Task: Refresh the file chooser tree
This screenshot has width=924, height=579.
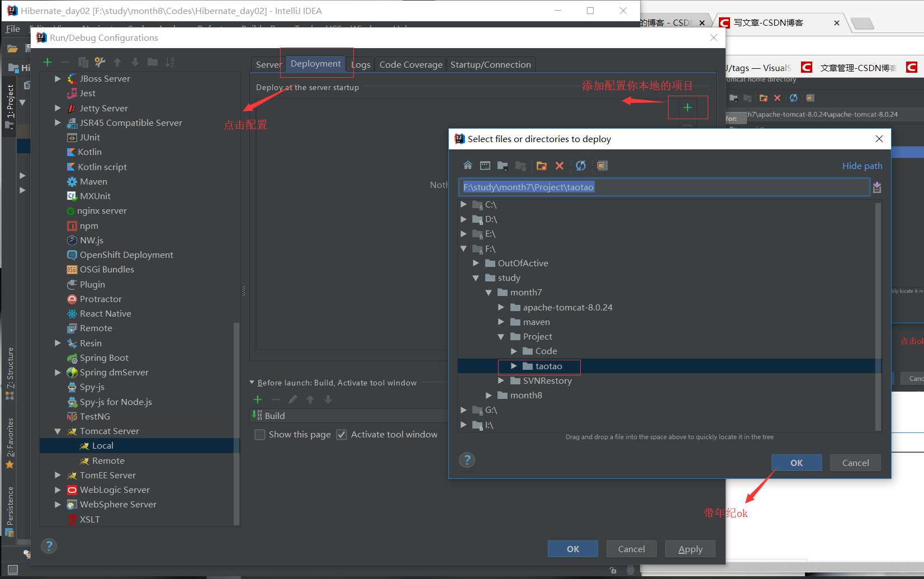Action: (x=581, y=166)
